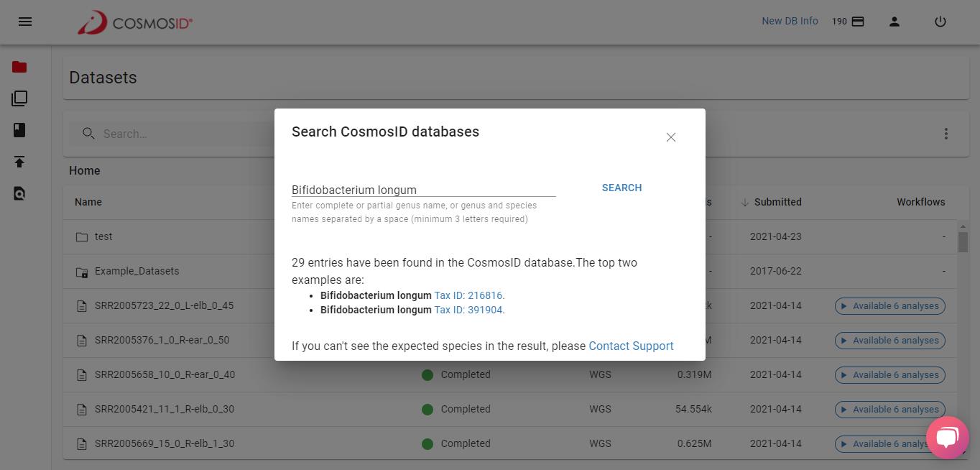Click the magnifier icon in datasets search
980x470 pixels.
88,134
